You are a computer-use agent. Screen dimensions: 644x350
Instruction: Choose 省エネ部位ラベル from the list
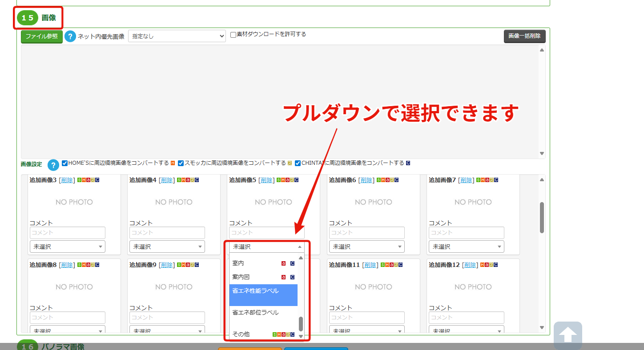[263, 313]
